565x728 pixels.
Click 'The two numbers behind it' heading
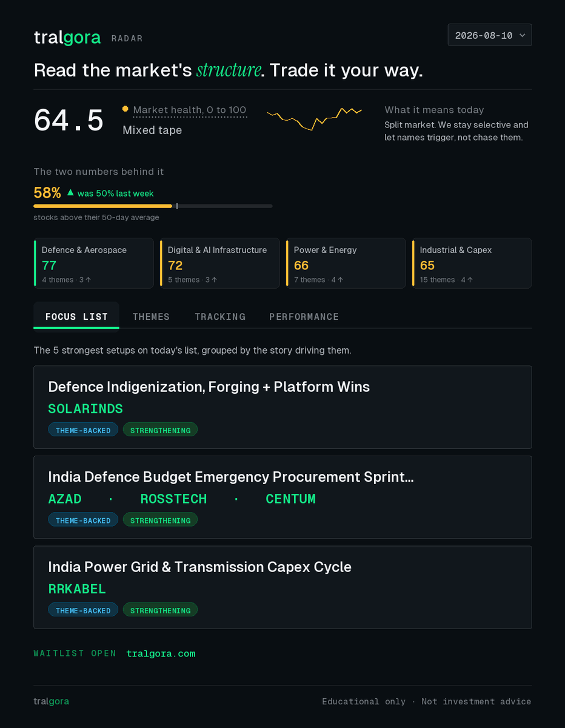[x=98, y=172]
